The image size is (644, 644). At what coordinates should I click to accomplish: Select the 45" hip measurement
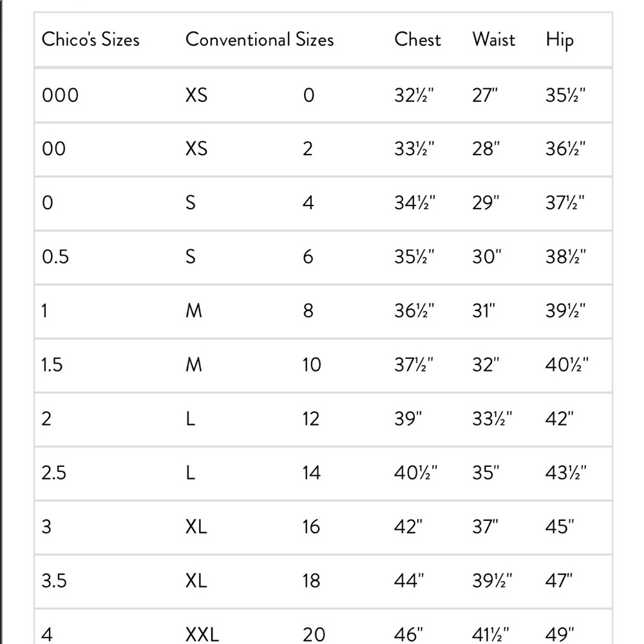(x=560, y=527)
